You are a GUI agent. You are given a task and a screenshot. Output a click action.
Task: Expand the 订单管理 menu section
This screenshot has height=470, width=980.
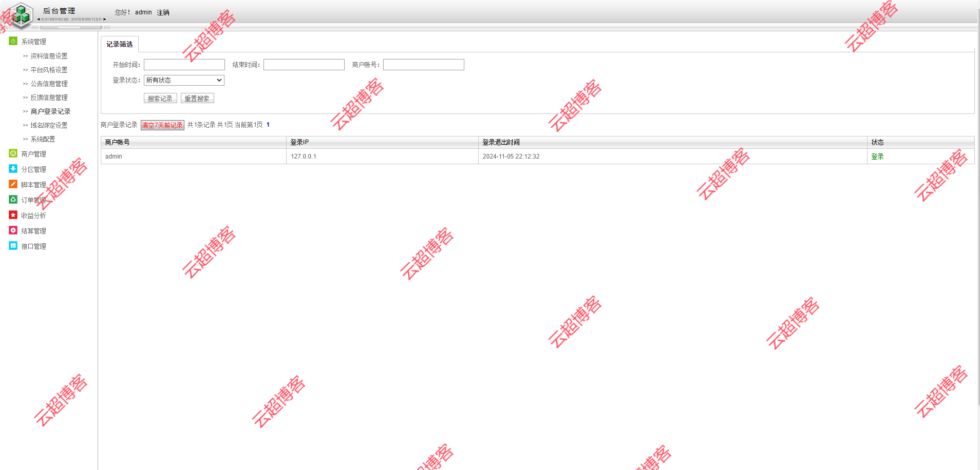pyautogui.click(x=33, y=200)
